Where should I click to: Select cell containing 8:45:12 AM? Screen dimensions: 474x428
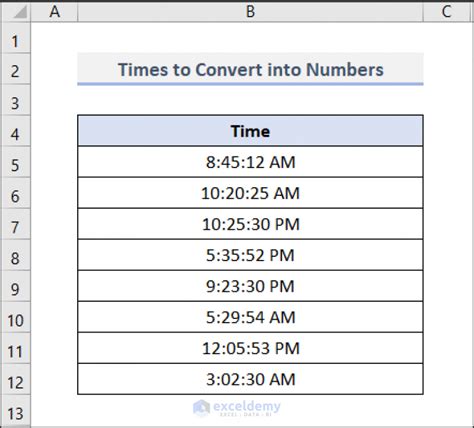(x=250, y=162)
